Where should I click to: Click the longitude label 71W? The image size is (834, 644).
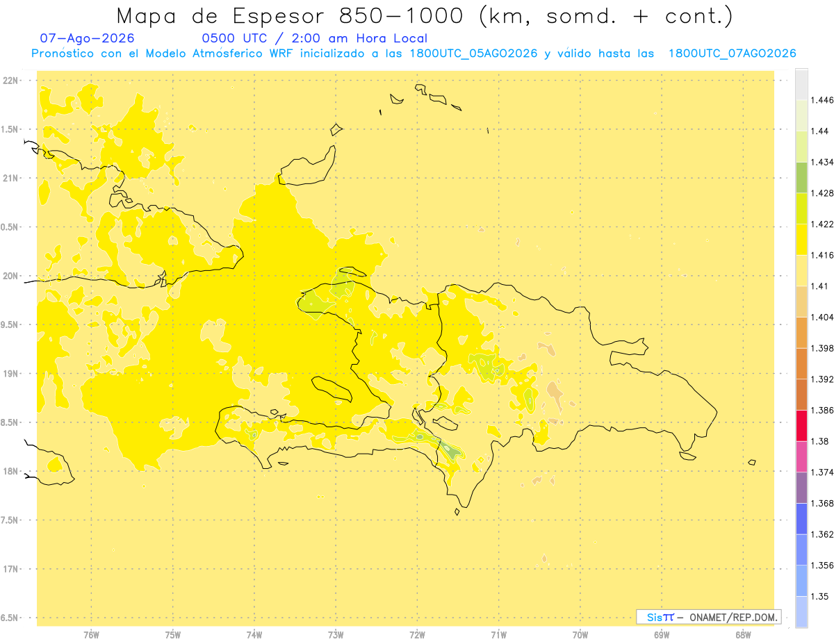498,634
